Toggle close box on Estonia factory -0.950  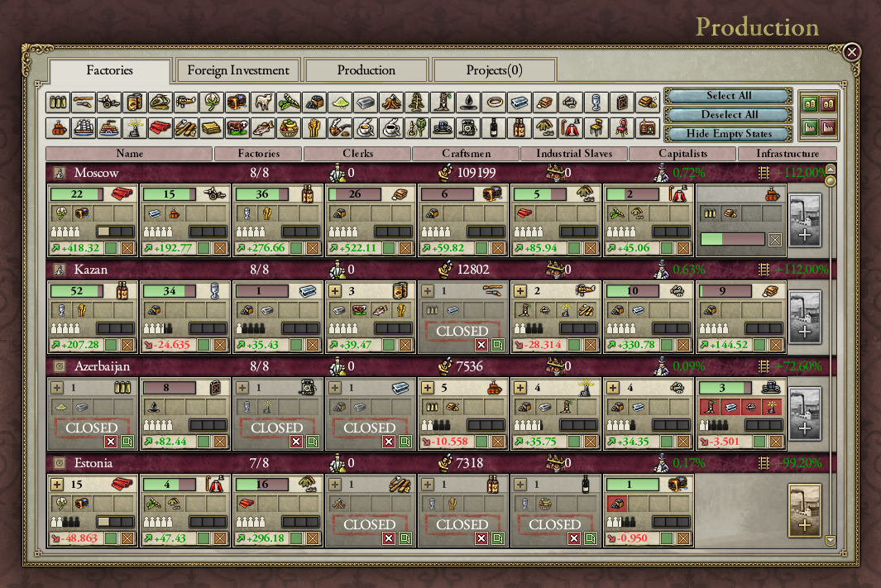684,538
